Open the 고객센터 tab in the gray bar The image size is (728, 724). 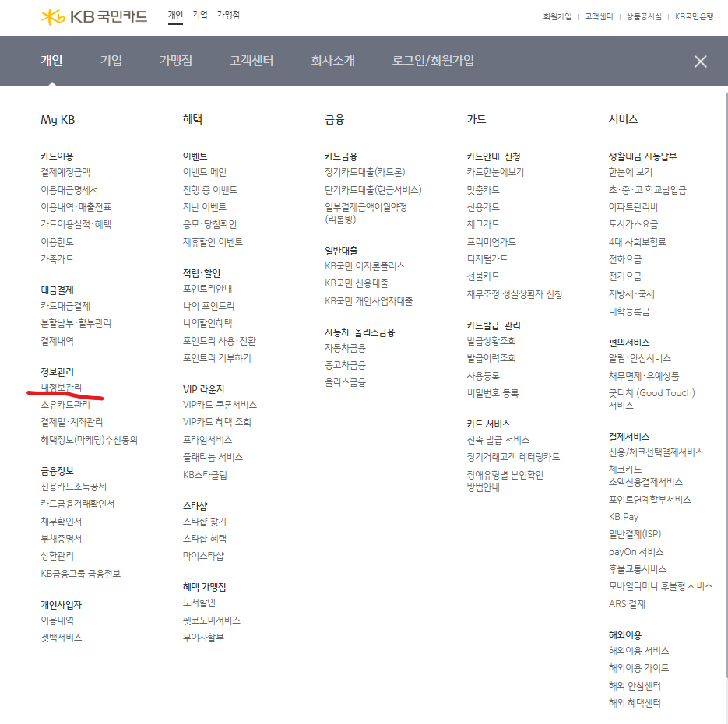tap(251, 61)
